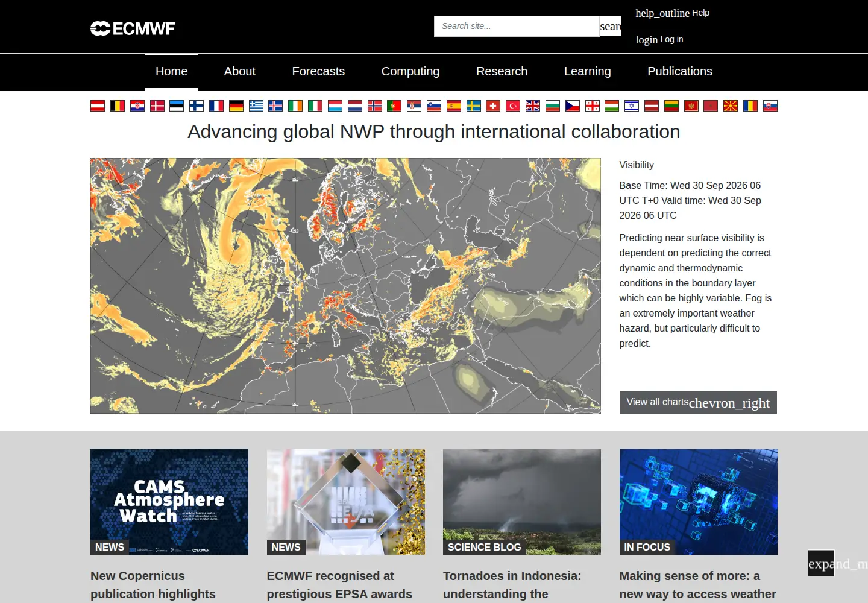868x603 pixels.
Task: Select the Iceland flag
Action: coord(275,106)
